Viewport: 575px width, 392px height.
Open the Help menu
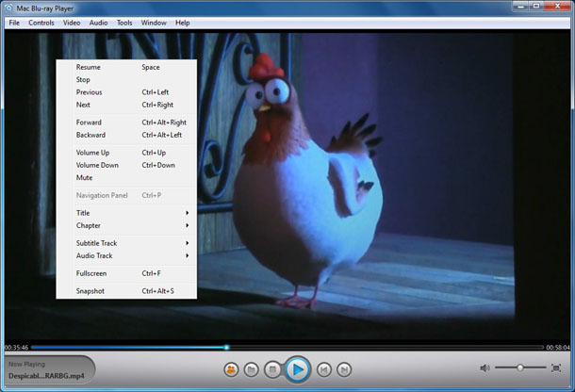tap(182, 23)
